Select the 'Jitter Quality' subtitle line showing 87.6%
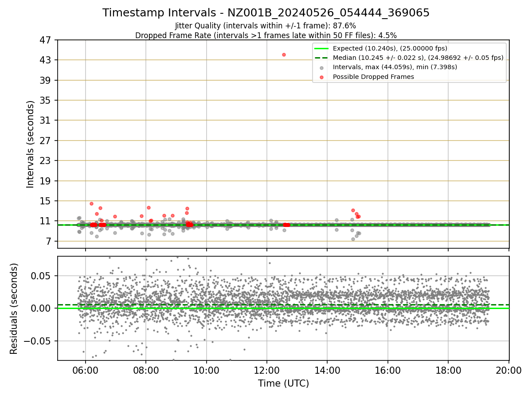This screenshot has width=532, height=399. tap(266, 26)
